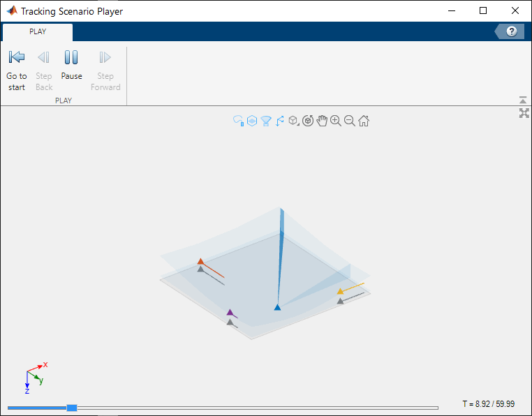Toggle the coordinate axes indicator icon

279,121
